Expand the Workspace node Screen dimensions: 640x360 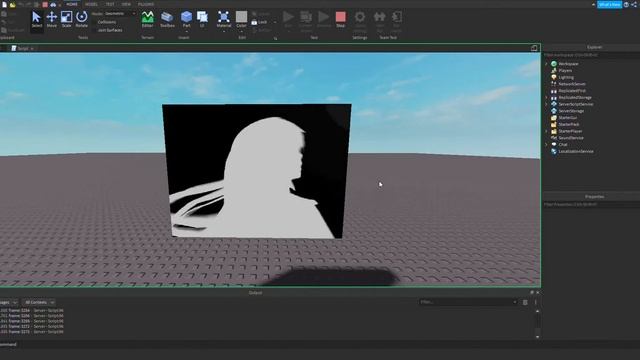click(547, 64)
